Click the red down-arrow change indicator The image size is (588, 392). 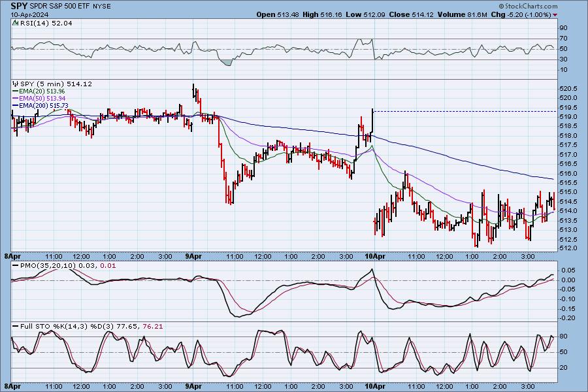(x=555, y=15)
